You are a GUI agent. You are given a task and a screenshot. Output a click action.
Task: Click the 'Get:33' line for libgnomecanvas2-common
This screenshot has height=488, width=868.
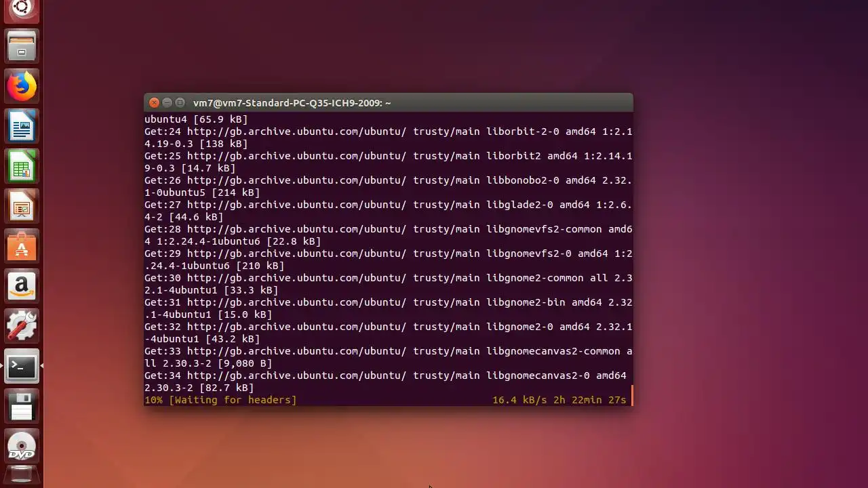point(388,351)
